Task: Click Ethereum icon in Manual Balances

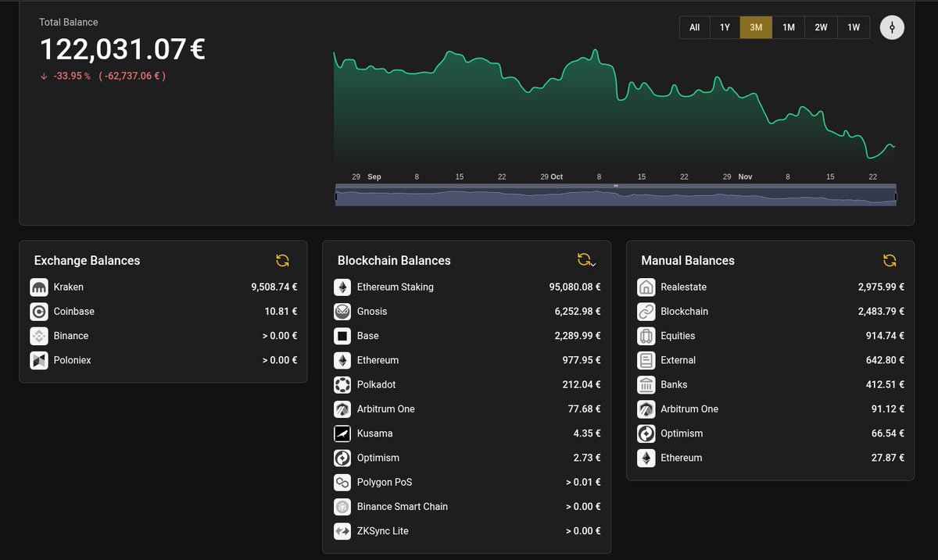Action: click(646, 458)
